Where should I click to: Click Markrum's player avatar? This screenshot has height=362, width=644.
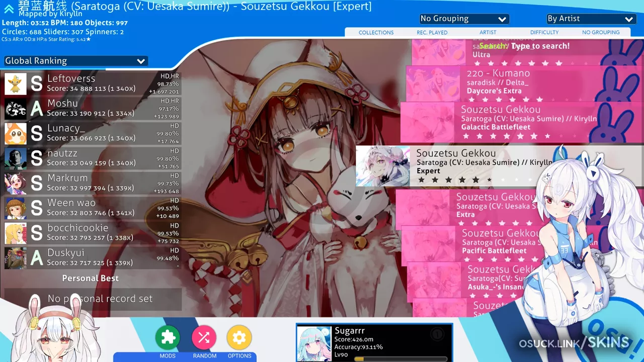[16, 184]
